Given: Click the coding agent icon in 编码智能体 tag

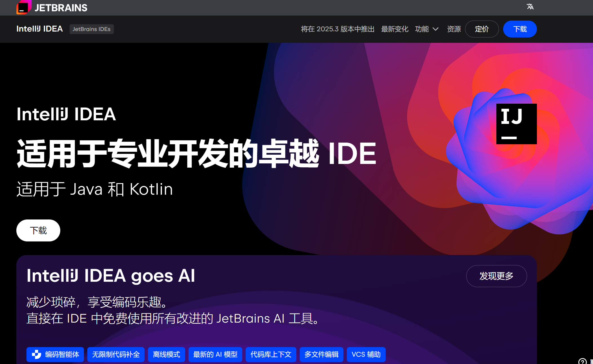Looking at the screenshot, I should [36, 354].
